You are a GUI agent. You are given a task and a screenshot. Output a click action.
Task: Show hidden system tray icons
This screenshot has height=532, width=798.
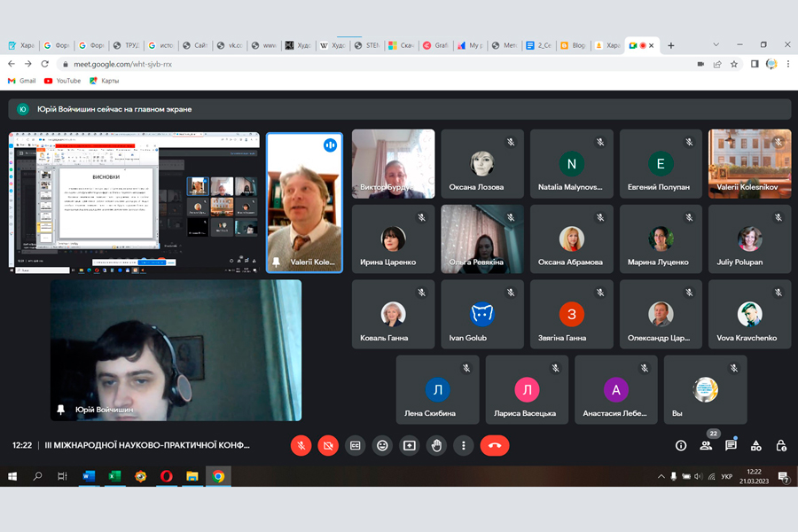tap(661, 476)
